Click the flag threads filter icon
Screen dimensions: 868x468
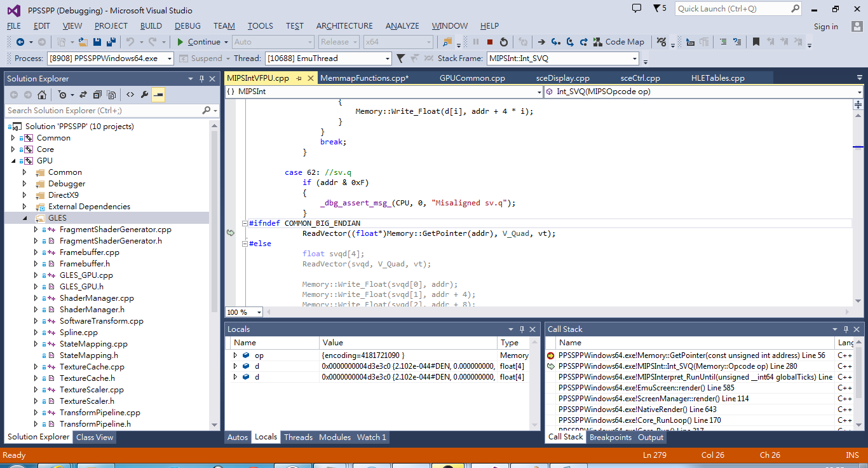pos(401,59)
